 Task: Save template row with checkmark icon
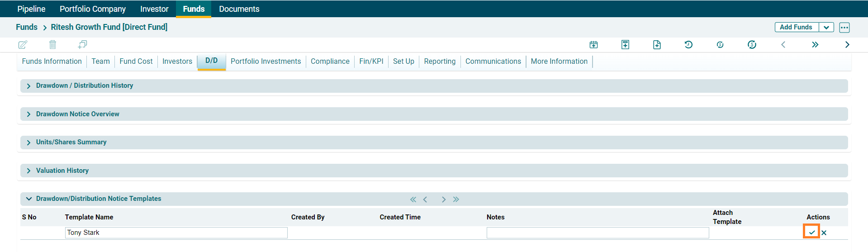812,233
